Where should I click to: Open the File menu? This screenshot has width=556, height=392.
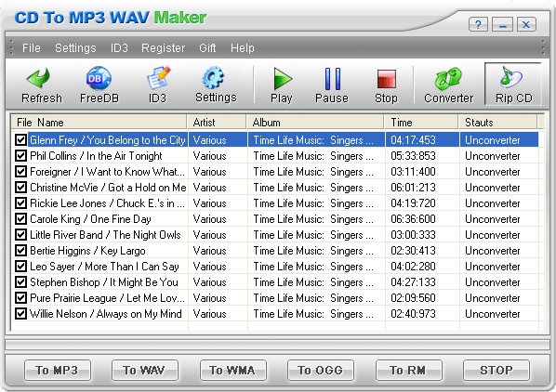click(32, 47)
